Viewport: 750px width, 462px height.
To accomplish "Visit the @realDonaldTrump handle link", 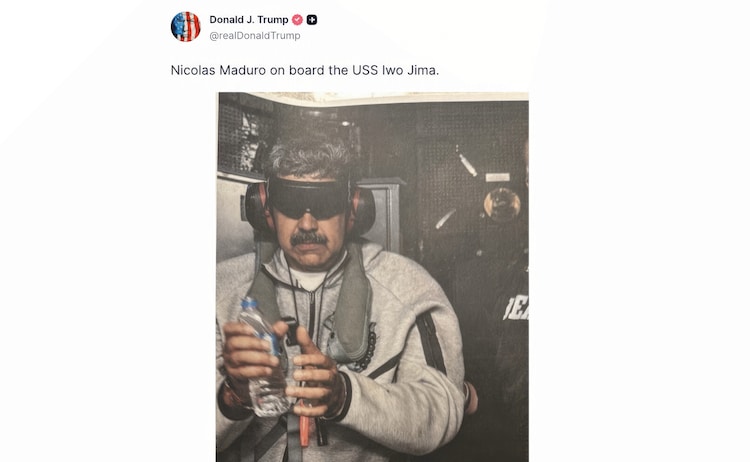I will pyautogui.click(x=255, y=35).
